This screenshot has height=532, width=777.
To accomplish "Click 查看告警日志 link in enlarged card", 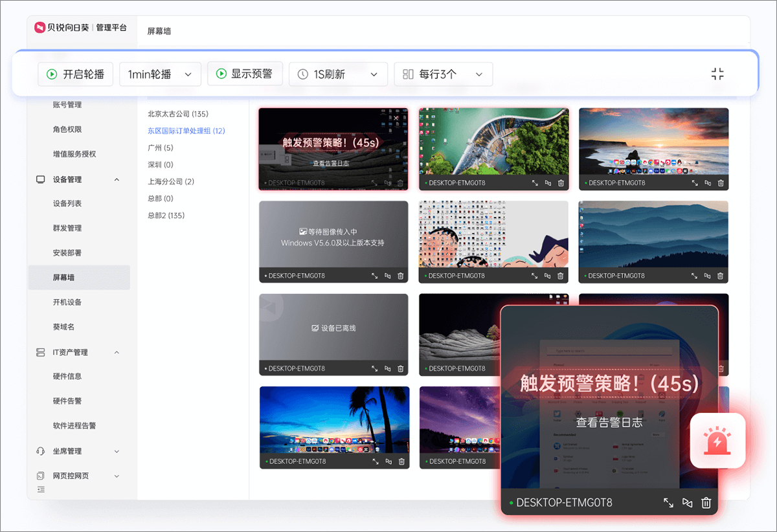I will click(x=609, y=422).
